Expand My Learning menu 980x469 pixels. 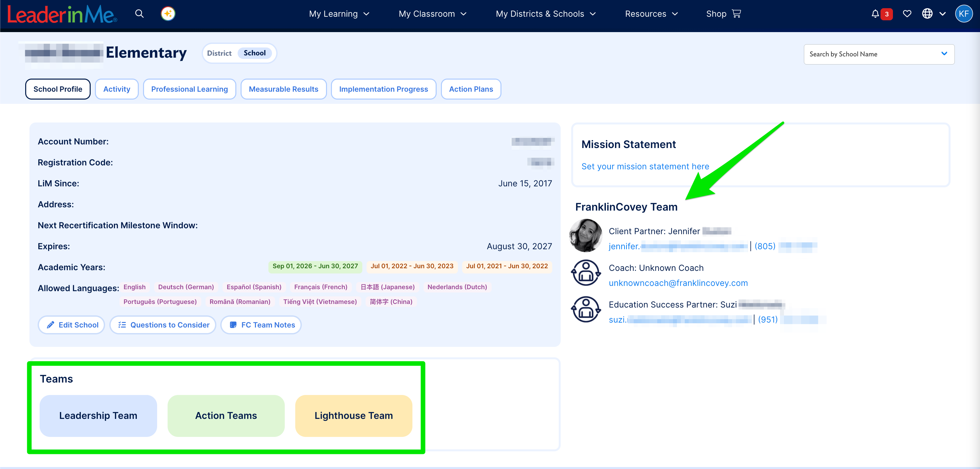click(339, 14)
